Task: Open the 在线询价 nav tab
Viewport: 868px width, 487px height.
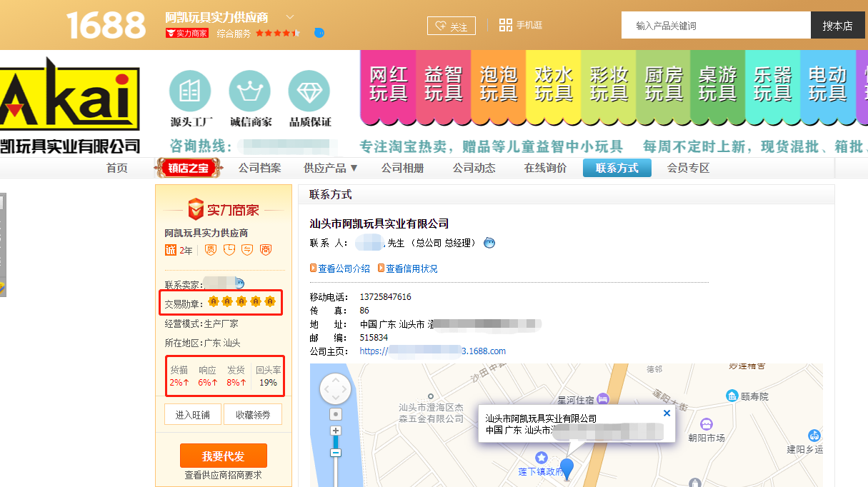Action: [x=545, y=168]
